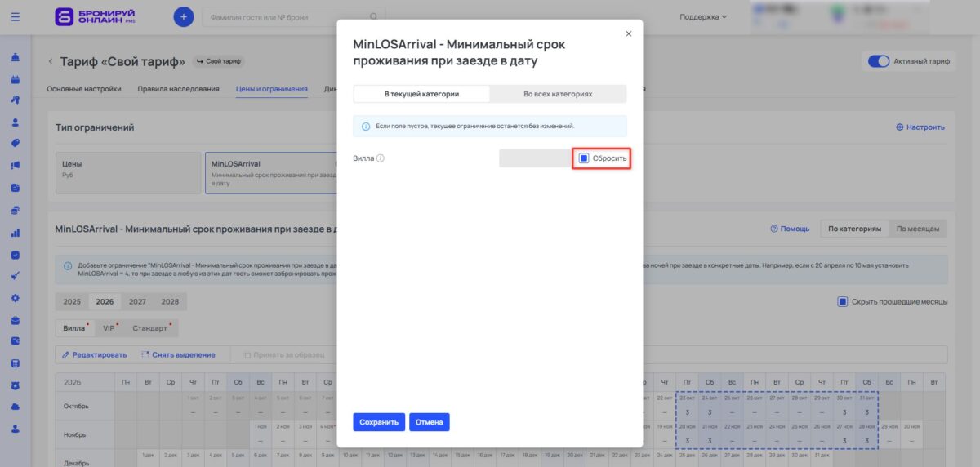Open the Помощь help link
The image size is (980, 467).
790,229
